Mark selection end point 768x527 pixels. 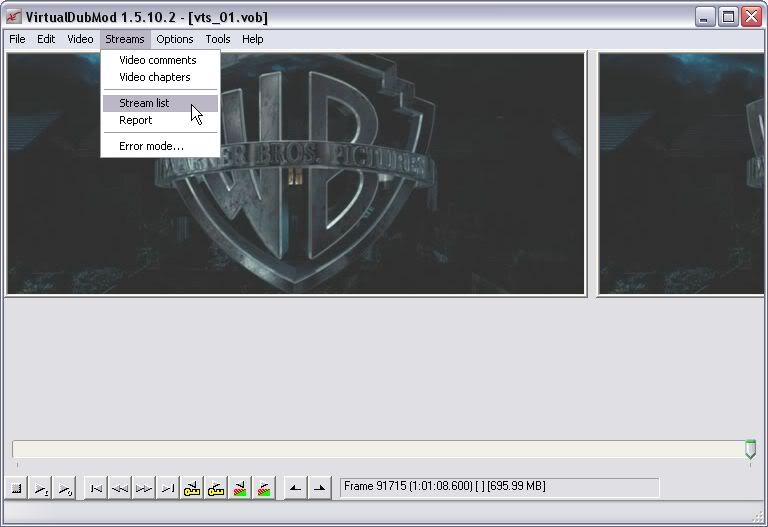coord(319,488)
